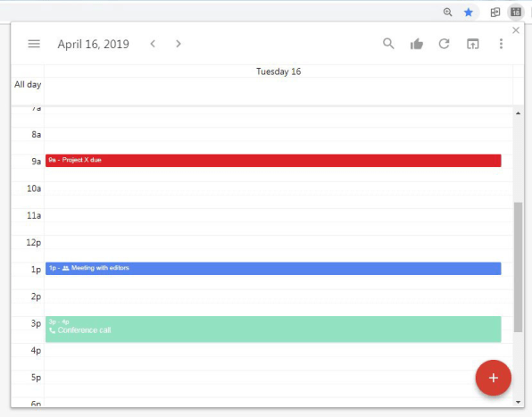This screenshot has width=532, height=417.
Task: Go to the next day
Action: tap(179, 44)
